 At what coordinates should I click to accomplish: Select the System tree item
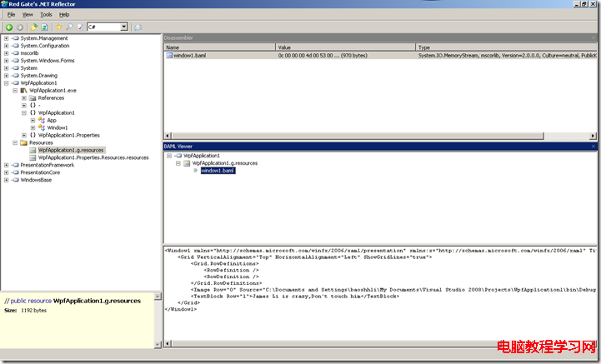(28, 68)
